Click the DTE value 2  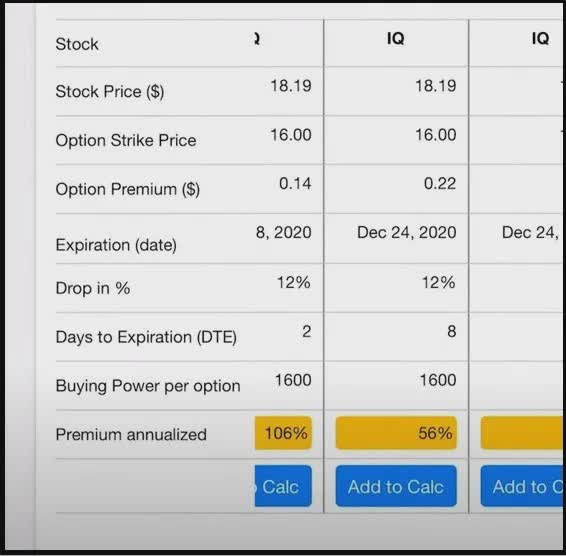[x=306, y=331]
